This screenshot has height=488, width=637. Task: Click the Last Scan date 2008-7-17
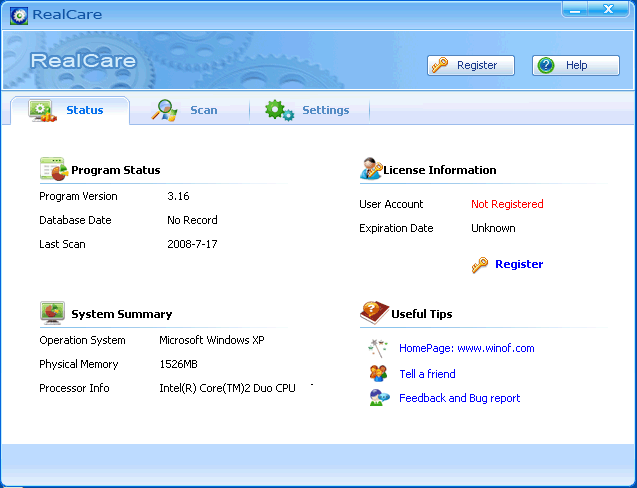(x=192, y=244)
